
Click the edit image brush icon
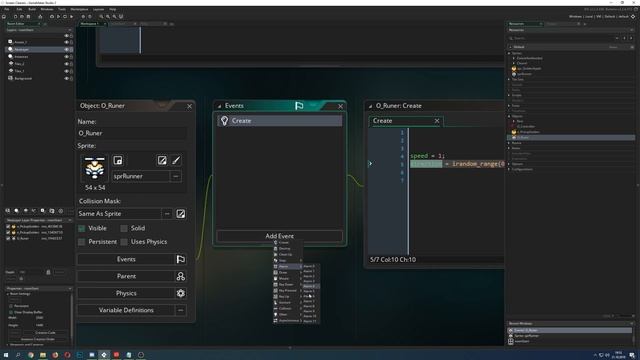[176, 160]
